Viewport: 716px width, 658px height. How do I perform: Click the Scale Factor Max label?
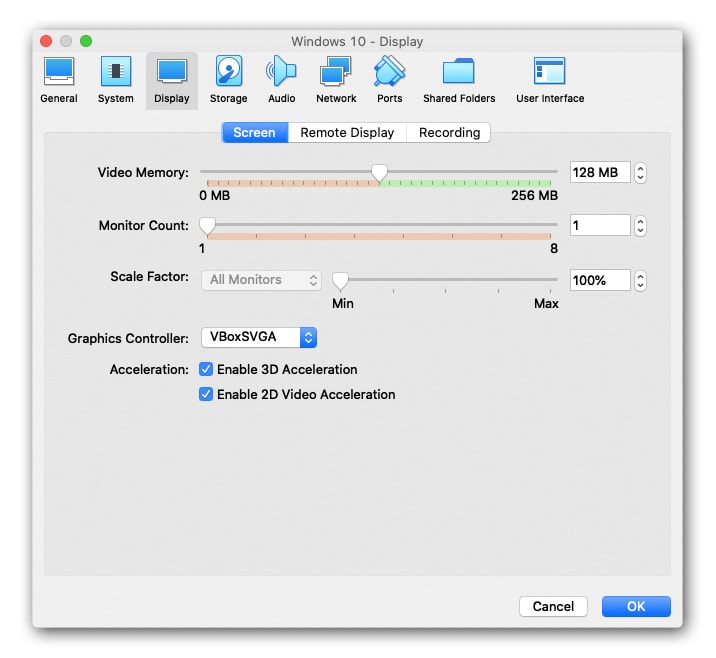(x=546, y=303)
